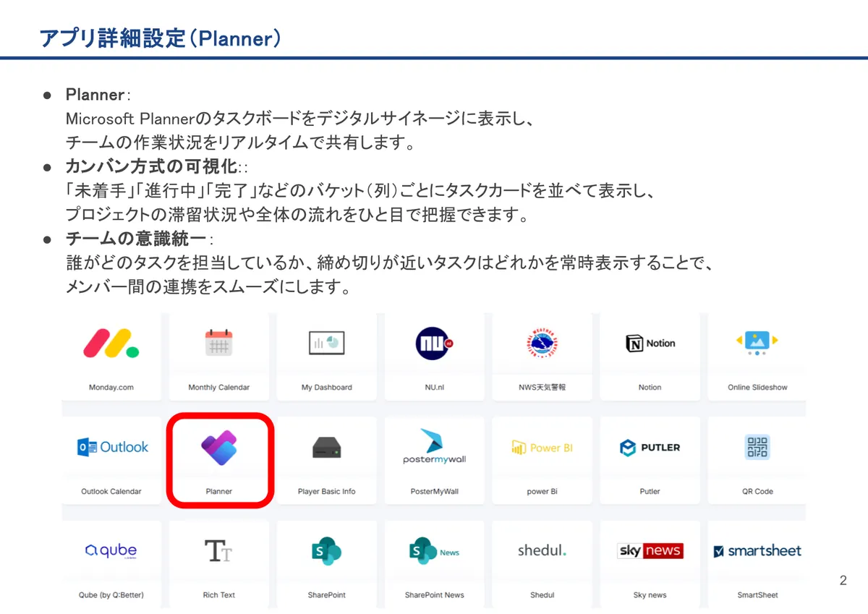
Task: Click the 'Online Slideshow' caption text
Action: click(757, 388)
